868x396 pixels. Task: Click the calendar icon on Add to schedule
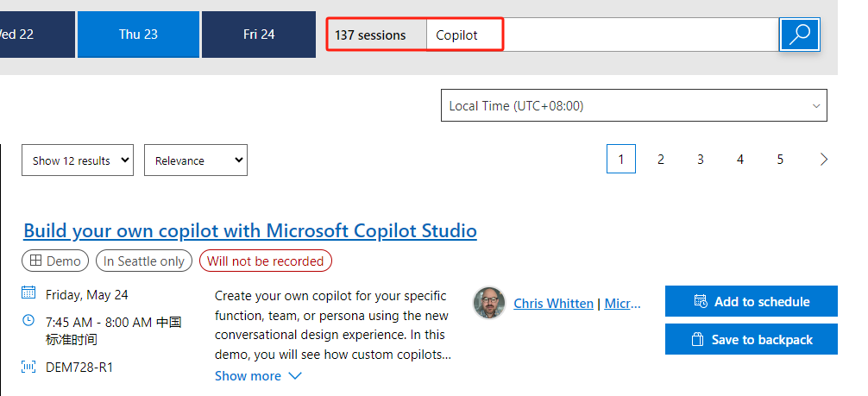click(x=701, y=301)
